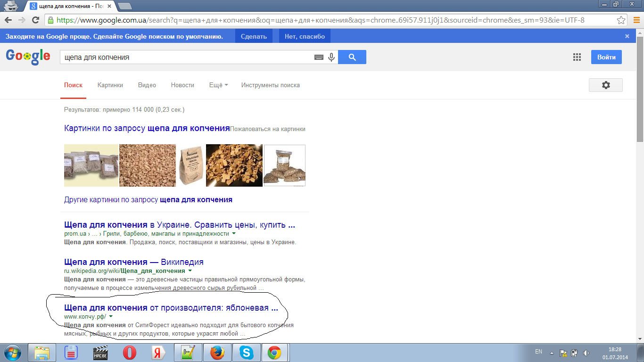Start voice search with the microphone icon
644x362 pixels.
331,58
